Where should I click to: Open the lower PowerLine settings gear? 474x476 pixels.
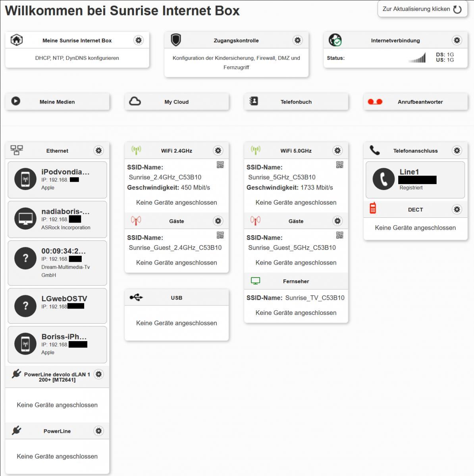98,431
